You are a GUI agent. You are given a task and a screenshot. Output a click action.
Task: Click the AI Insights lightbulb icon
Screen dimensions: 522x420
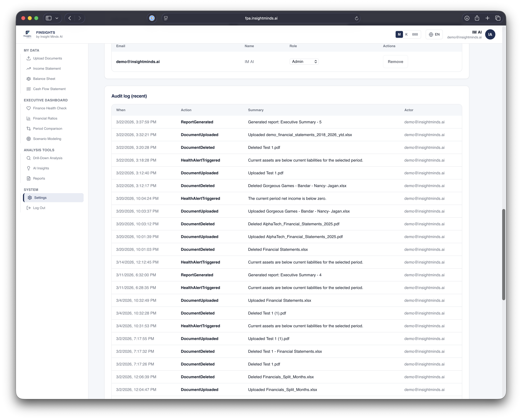click(29, 168)
